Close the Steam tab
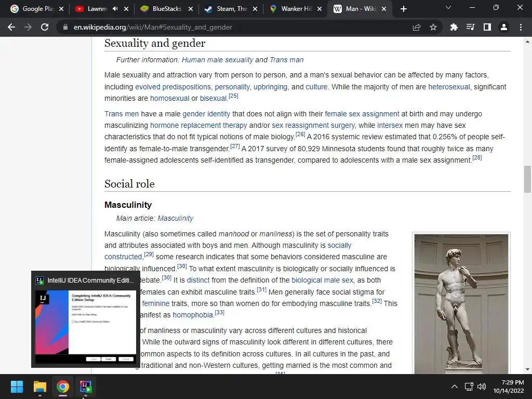This screenshot has height=399, width=532. pos(255,9)
